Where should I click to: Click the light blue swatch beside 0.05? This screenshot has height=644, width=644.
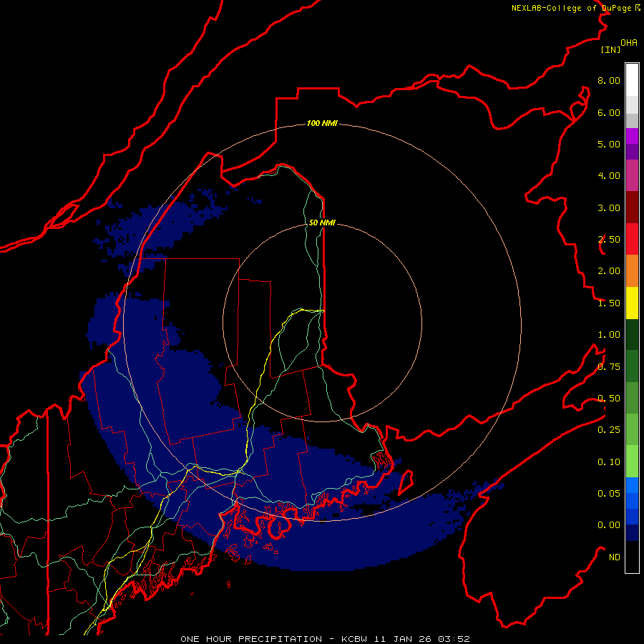click(x=632, y=485)
